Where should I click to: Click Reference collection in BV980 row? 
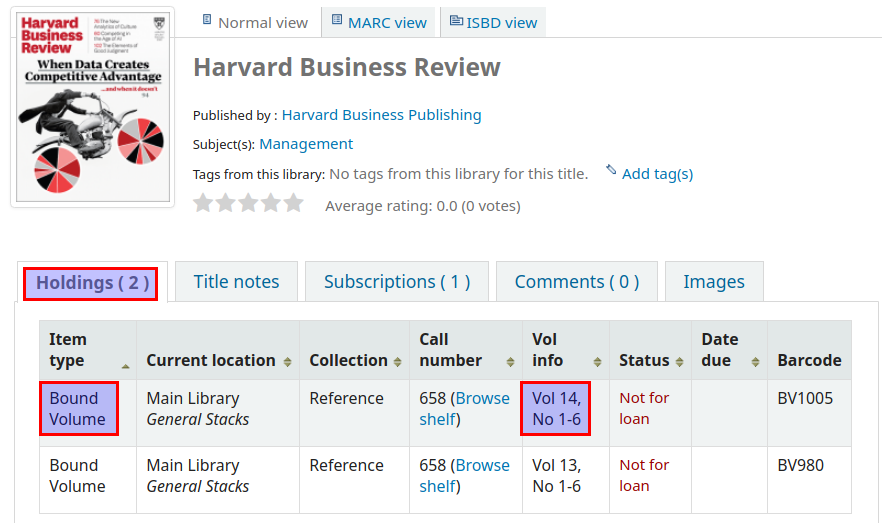pyautogui.click(x=346, y=466)
